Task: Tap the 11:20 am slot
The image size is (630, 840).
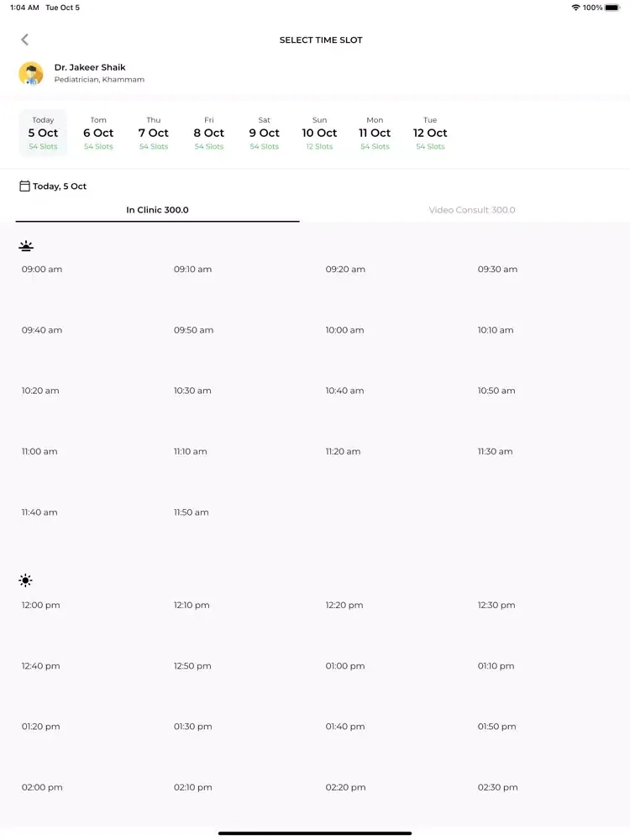Action: click(x=343, y=452)
